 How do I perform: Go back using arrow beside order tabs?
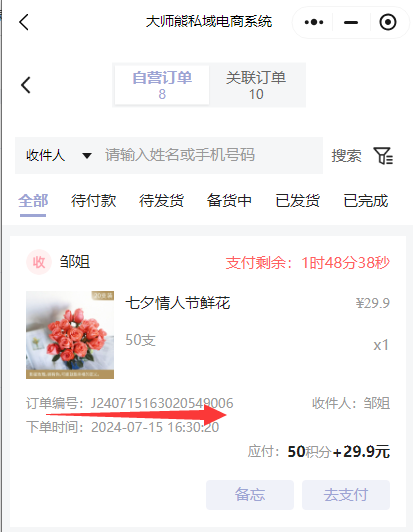coord(26,85)
